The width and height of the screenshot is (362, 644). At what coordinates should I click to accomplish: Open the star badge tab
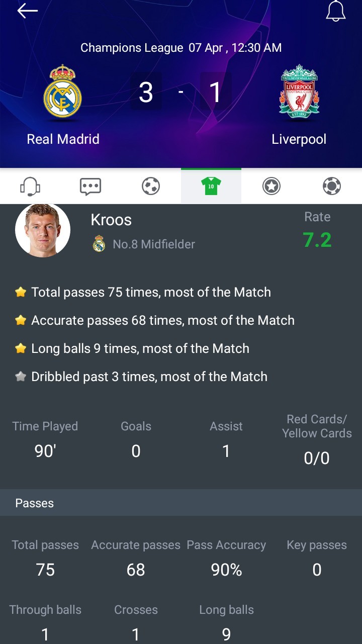tap(271, 187)
